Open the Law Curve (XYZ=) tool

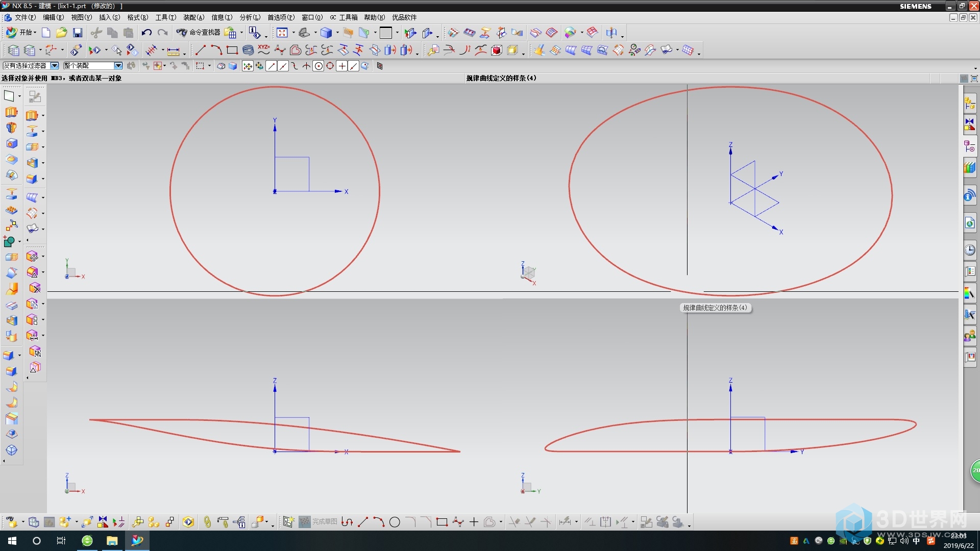click(x=264, y=50)
